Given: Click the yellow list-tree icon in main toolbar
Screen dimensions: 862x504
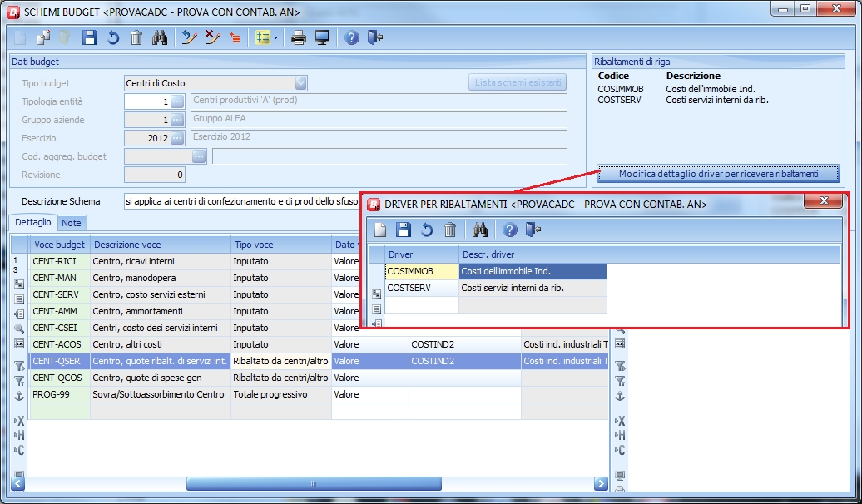Looking at the screenshot, I should pyautogui.click(x=263, y=37).
